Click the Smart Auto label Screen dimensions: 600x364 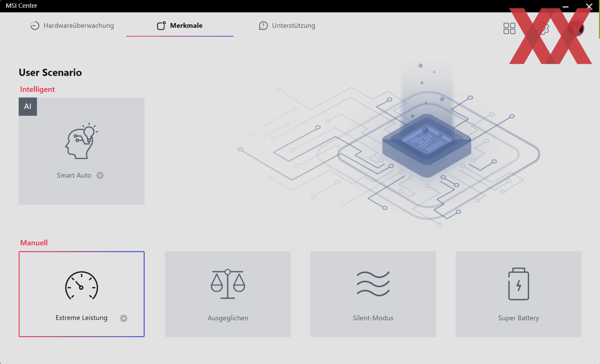[74, 175]
